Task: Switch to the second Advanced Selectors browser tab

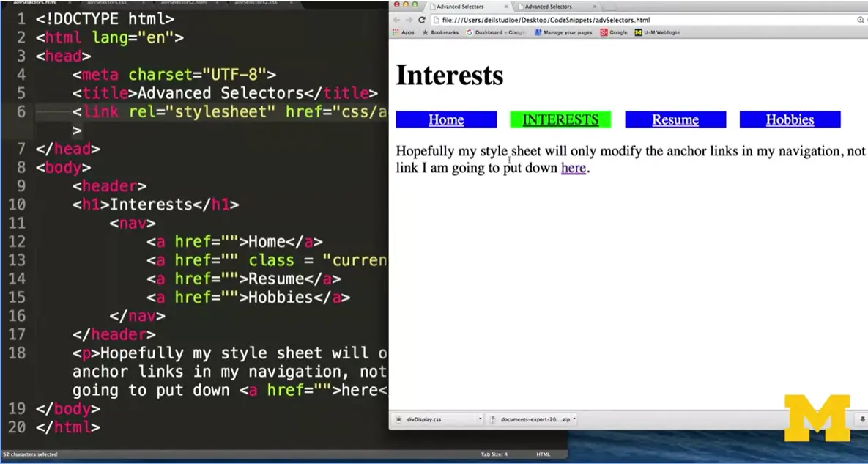Action: 549,7
